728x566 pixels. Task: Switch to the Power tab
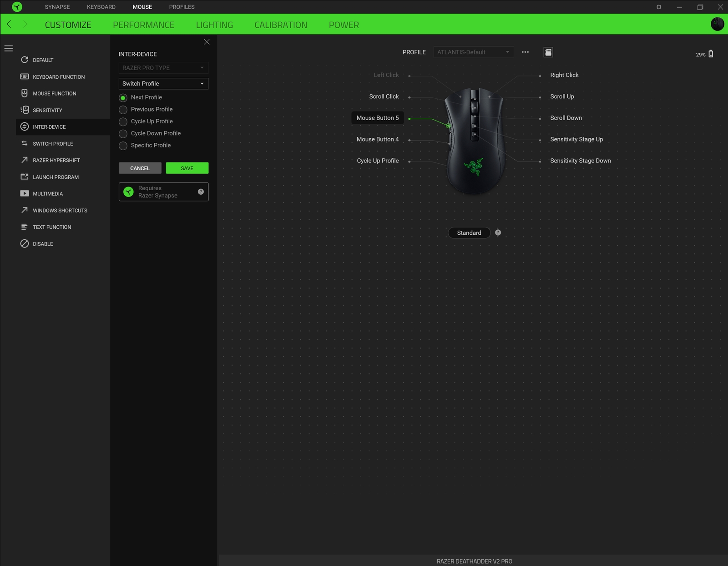pos(344,25)
